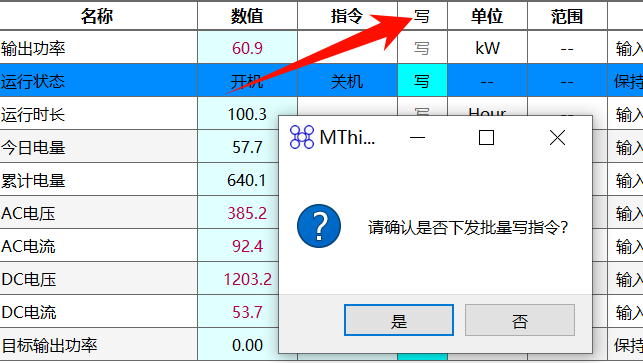Click the empty command cell for 输出功率
This screenshot has width=643, height=363.
[347, 48]
